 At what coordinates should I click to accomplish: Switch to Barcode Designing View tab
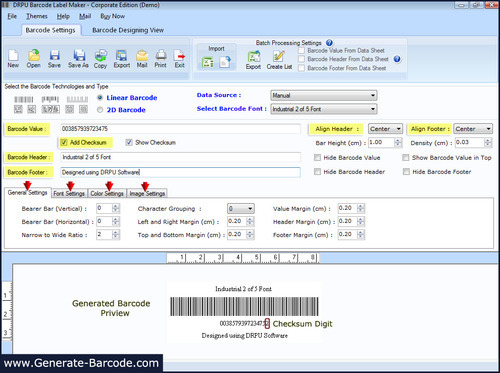click(128, 30)
